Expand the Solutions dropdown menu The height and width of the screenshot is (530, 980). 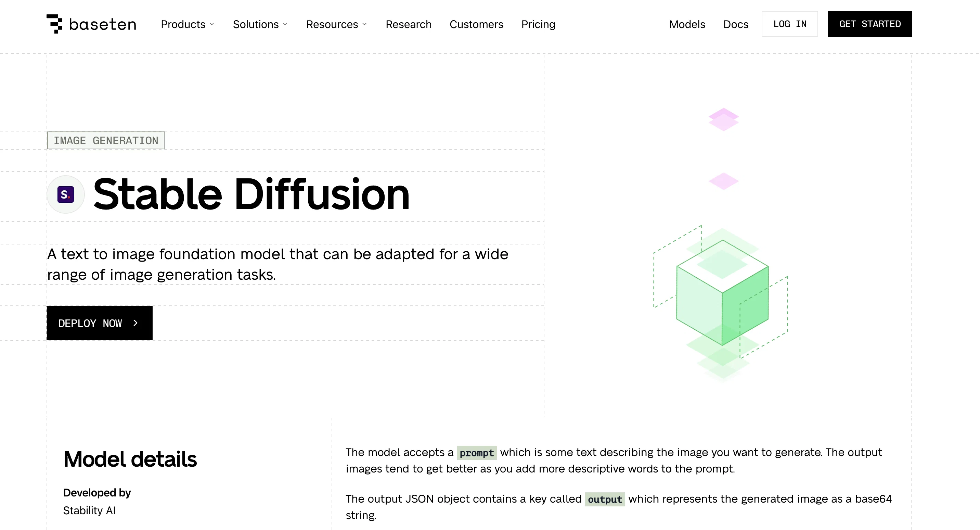(260, 24)
